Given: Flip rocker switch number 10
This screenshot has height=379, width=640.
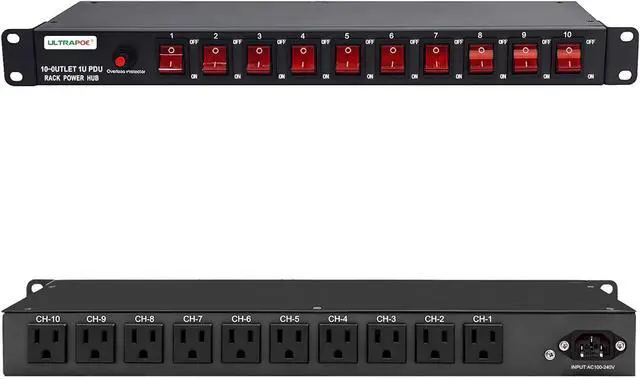Looking at the screenshot, I should [569, 58].
